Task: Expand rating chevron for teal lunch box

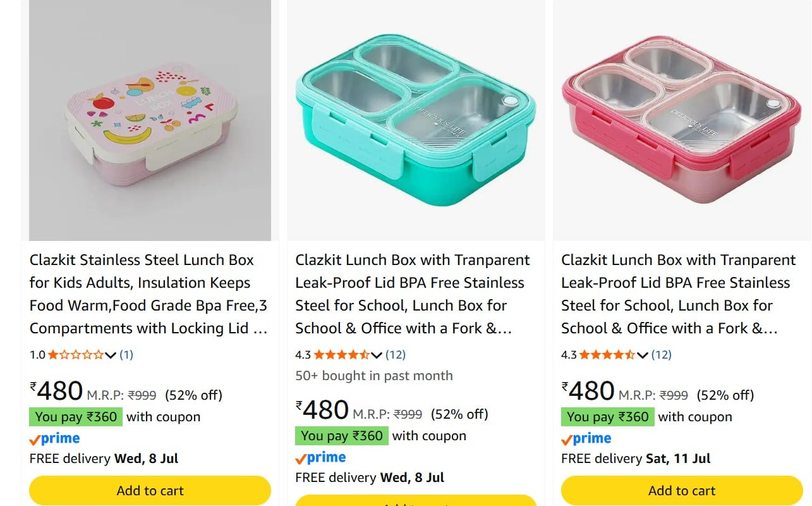Action: coord(377,355)
